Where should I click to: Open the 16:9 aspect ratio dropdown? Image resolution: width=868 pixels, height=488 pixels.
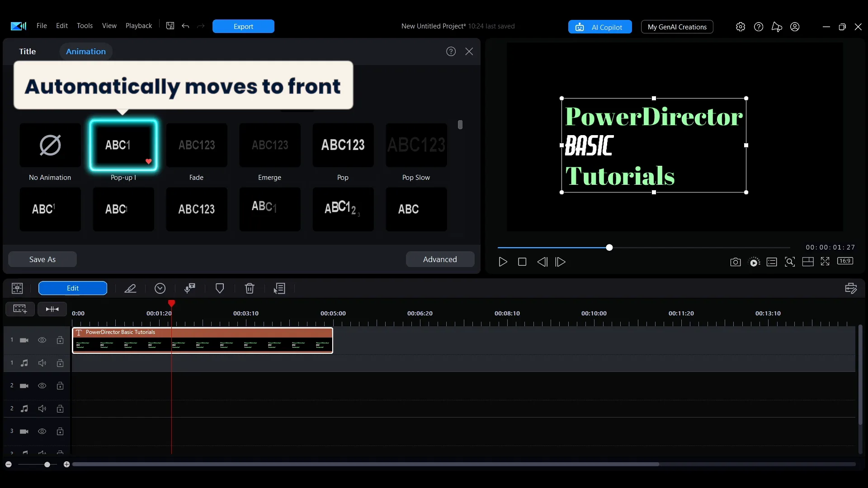[845, 261]
